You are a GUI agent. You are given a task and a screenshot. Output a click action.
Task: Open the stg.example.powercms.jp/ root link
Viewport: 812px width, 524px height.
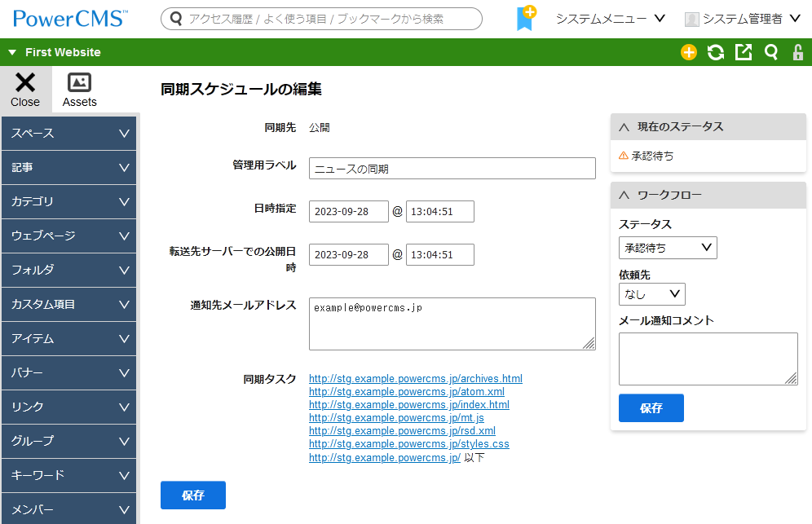pyautogui.click(x=384, y=458)
